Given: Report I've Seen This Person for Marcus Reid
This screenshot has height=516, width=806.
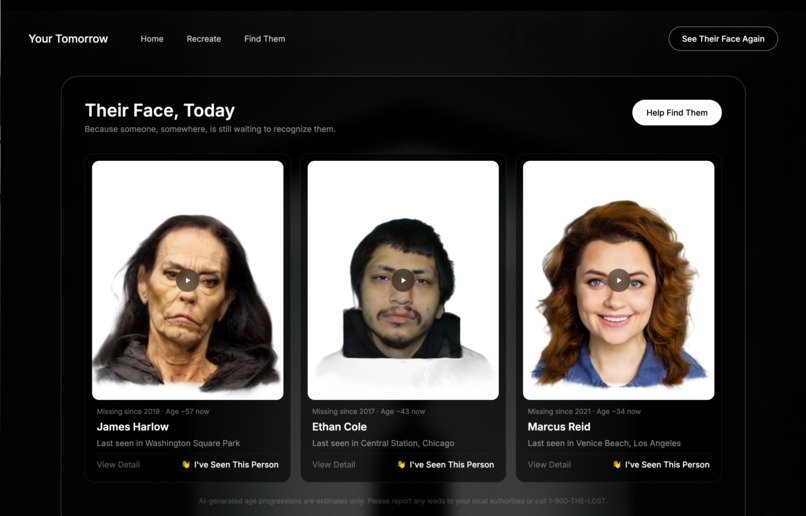Looking at the screenshot, I should tap(661, 465).
